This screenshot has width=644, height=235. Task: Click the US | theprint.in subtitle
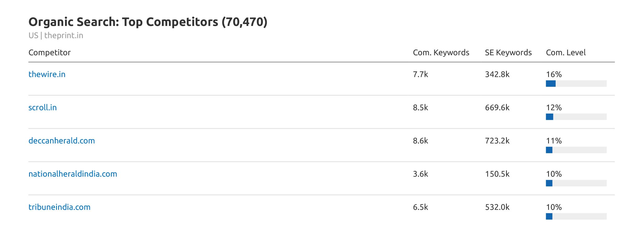click(x=56, y=36)
